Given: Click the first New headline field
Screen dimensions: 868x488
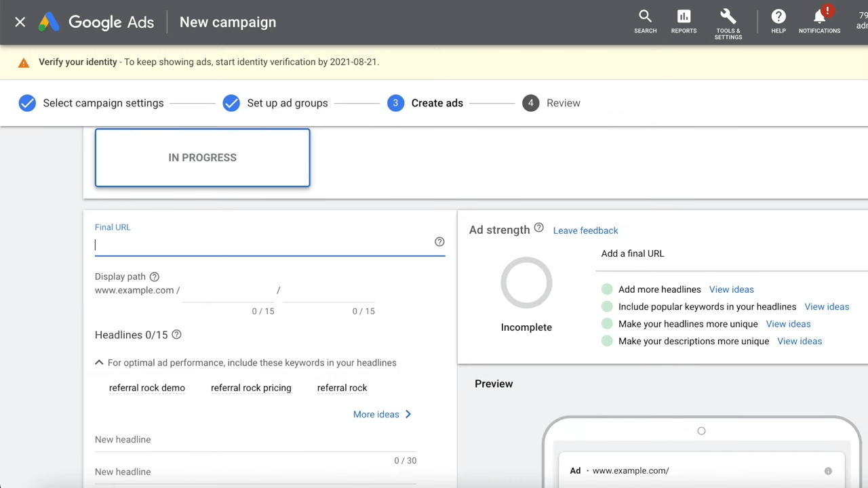Looking at the screenshot, I should [x=256, y=440].
